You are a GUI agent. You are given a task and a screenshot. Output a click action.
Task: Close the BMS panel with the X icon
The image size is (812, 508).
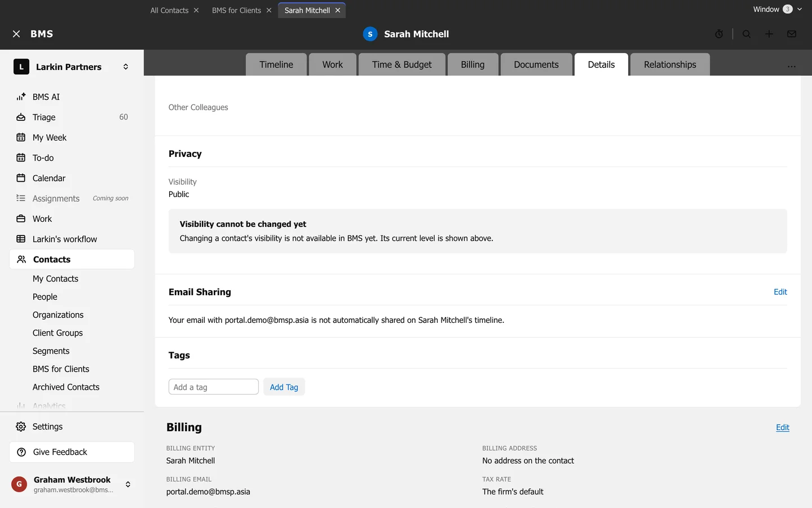click(16, 34)
